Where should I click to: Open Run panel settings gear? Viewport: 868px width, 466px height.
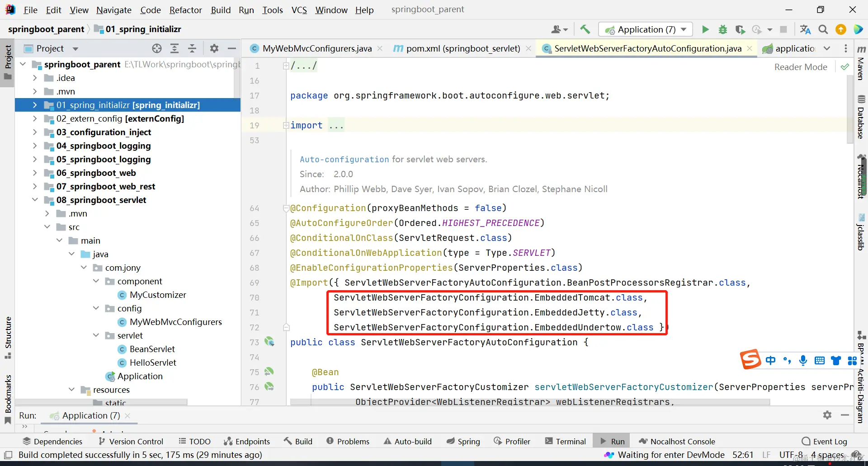[x=827, y=415]
